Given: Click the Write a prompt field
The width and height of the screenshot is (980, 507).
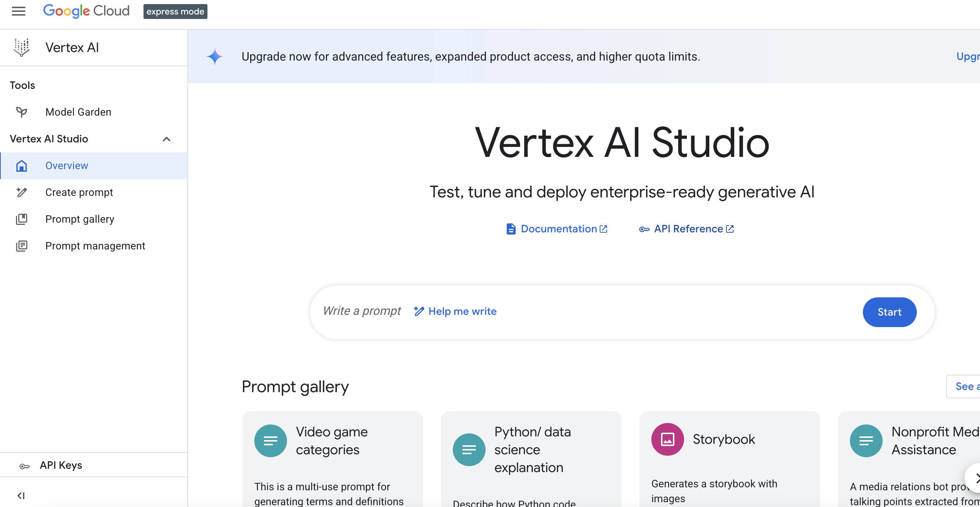Looking at the screenshot, I should coord(362,311).
